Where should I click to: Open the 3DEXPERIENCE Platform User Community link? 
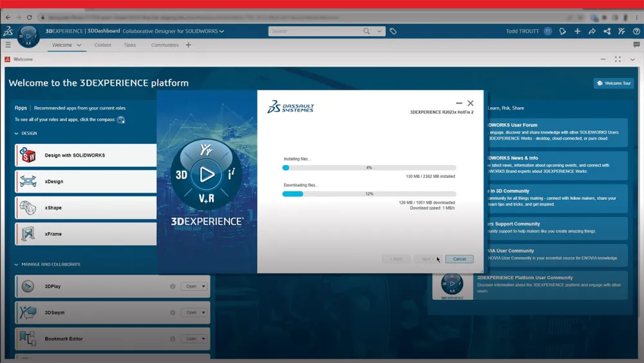(525, 278)
